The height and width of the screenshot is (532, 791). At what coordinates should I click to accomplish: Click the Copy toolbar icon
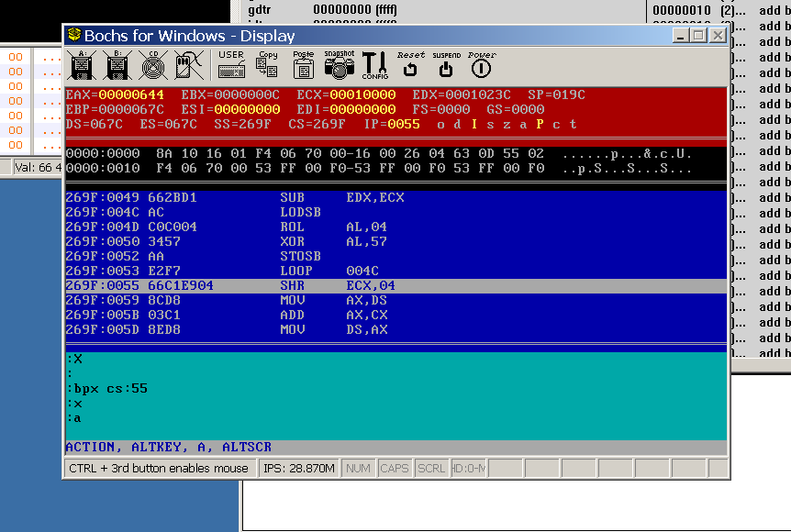268,65
